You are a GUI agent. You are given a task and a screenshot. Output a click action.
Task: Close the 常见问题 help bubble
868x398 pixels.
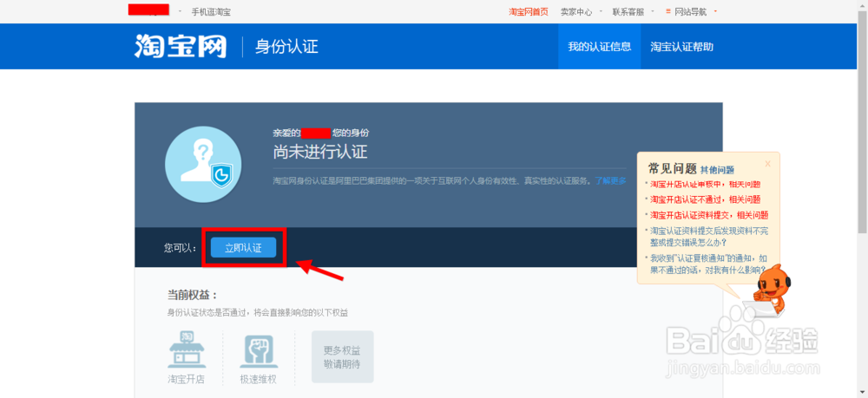tap(768, 164)
